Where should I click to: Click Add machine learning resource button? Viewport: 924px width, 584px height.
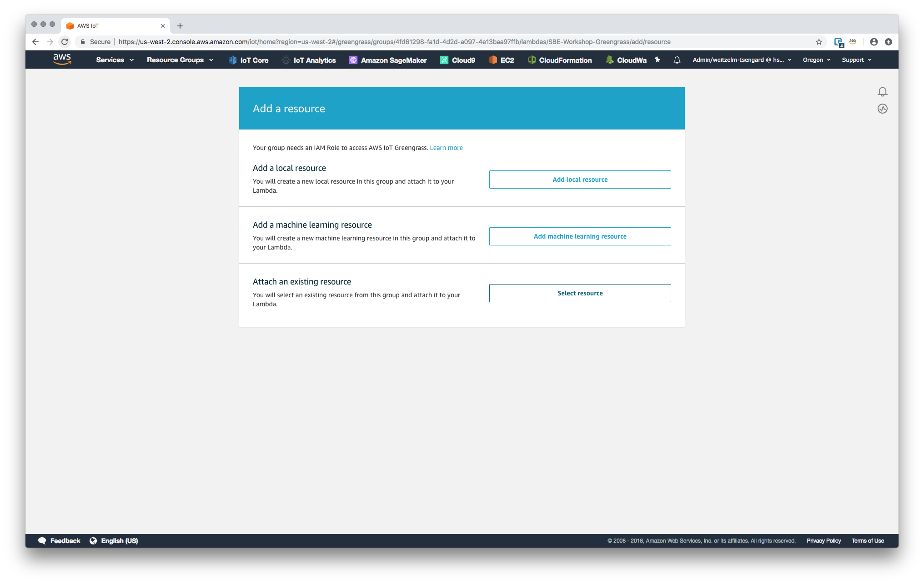pos(580,236)
